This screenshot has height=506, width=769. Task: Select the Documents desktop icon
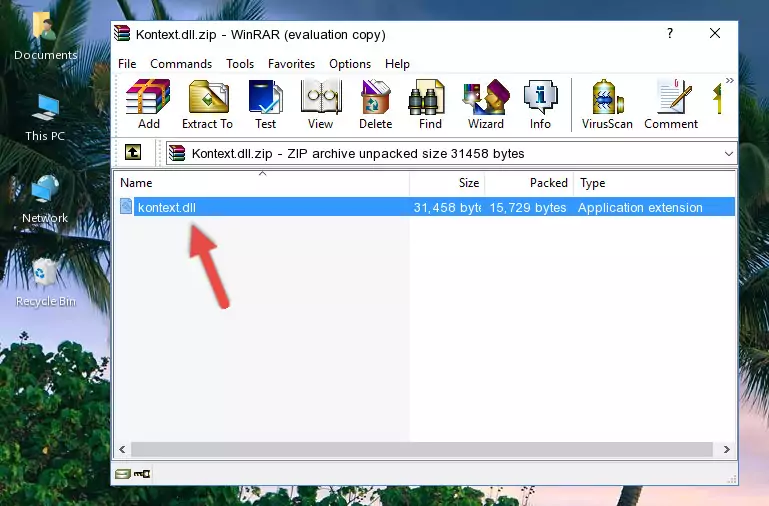46,36
